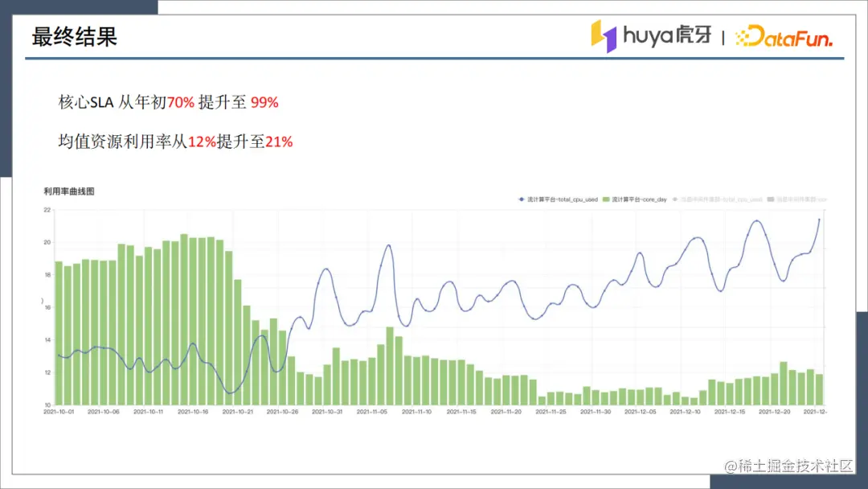The height and width of the screenshot is (489, 868).
Task: Click the red 21% value
Action: coord(279,142)
